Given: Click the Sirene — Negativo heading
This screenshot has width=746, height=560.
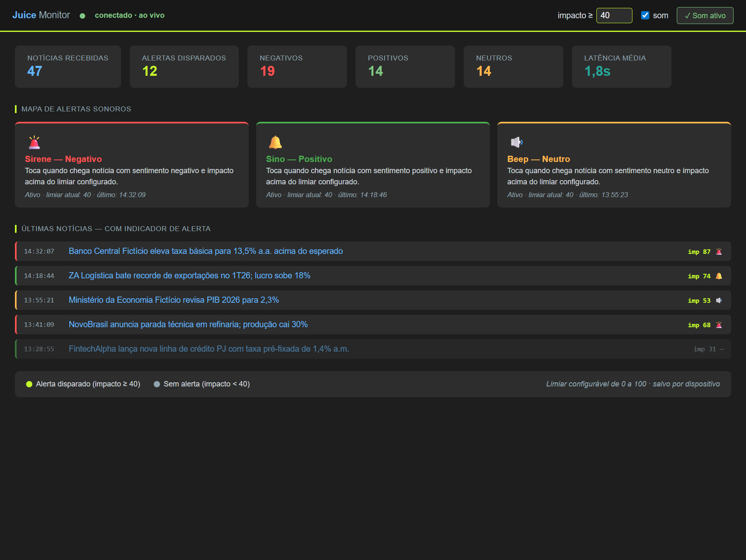Looking at the screenshot, I should (x=63, y=159).
